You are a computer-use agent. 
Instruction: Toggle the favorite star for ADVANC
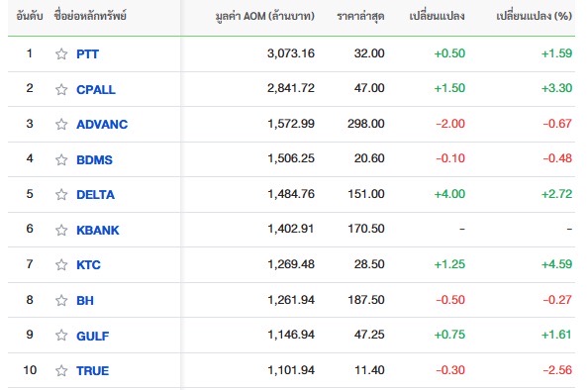(x=61, y=124)
